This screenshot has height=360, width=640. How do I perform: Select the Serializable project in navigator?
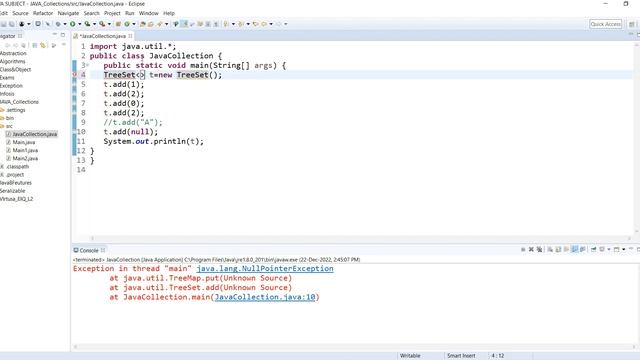click(12, 191)
